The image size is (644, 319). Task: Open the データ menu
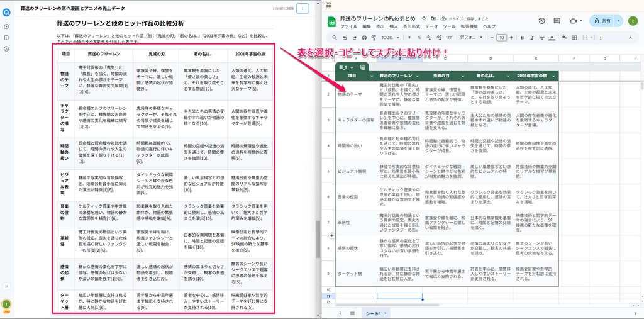431,26
